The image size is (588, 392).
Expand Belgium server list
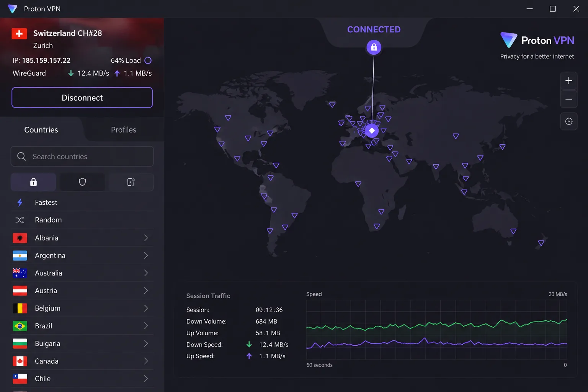[x=146, y=309]
